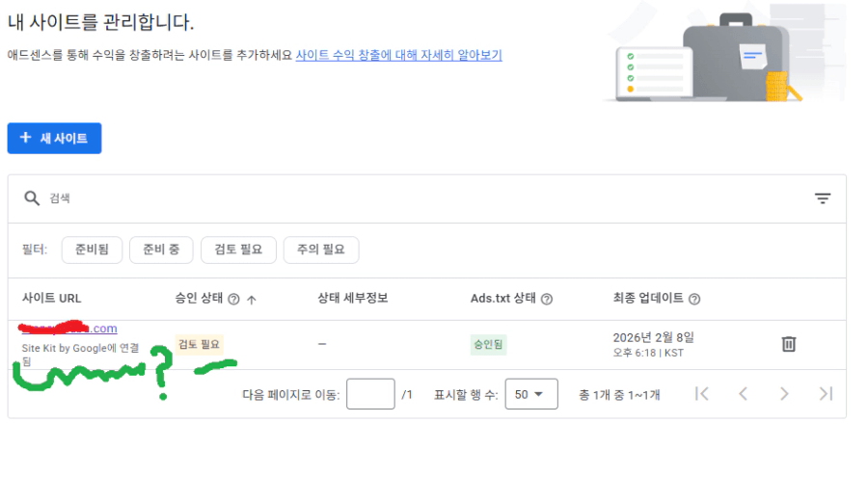Image resolution: width=868 pixels, height=502 pixels.
Task: Sort by 승인 상태 using the arrow
Action: [252, 300]
